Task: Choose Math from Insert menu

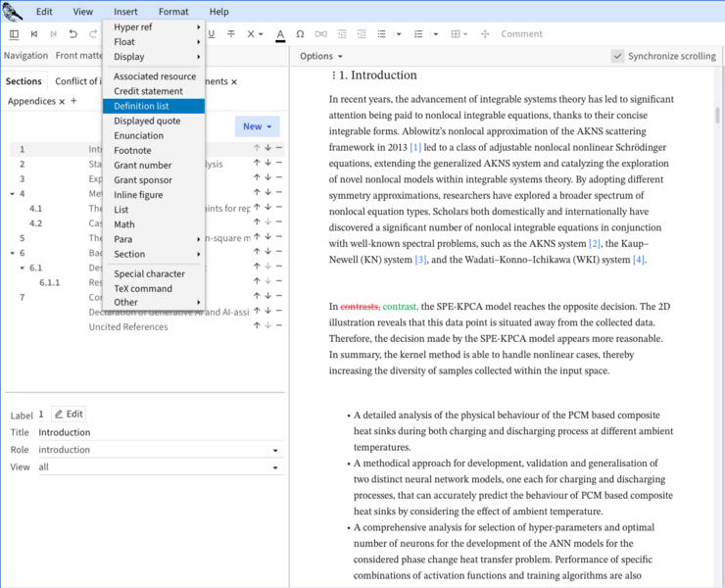Action: coord(154,224)
